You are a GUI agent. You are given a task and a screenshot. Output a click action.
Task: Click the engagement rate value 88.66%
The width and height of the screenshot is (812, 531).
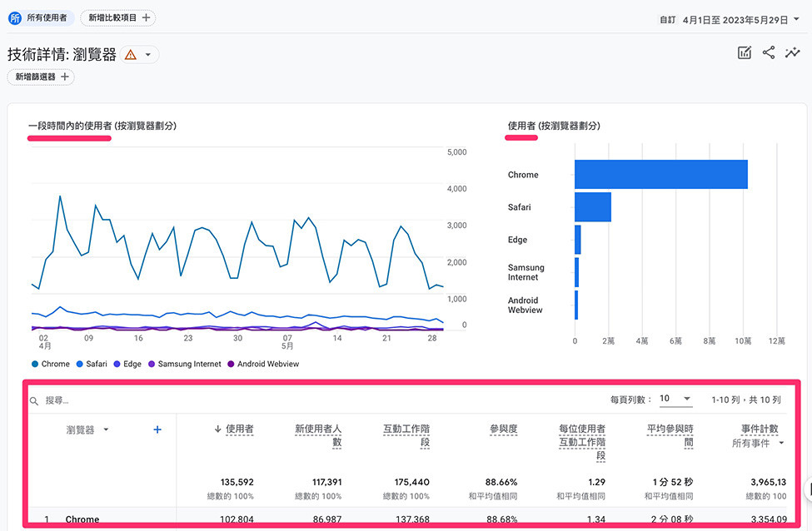click(x=501, y=482)
